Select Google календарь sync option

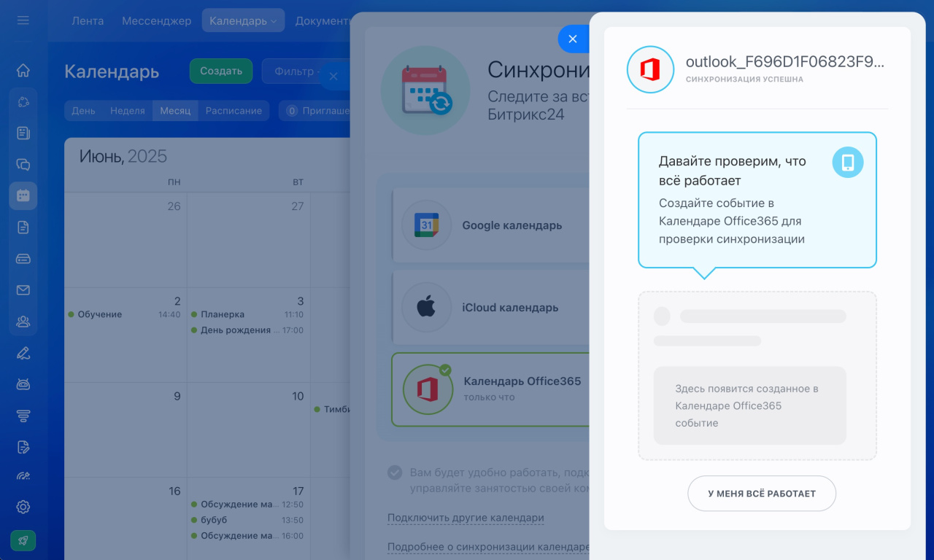tap(490, 225)
